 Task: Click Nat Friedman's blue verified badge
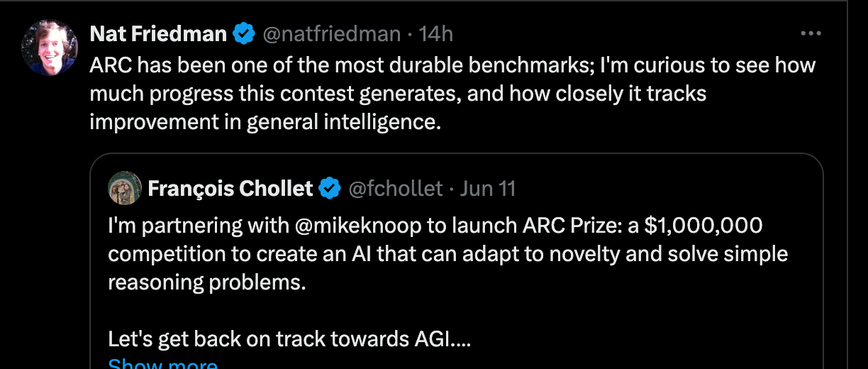(x=245, y=33)
